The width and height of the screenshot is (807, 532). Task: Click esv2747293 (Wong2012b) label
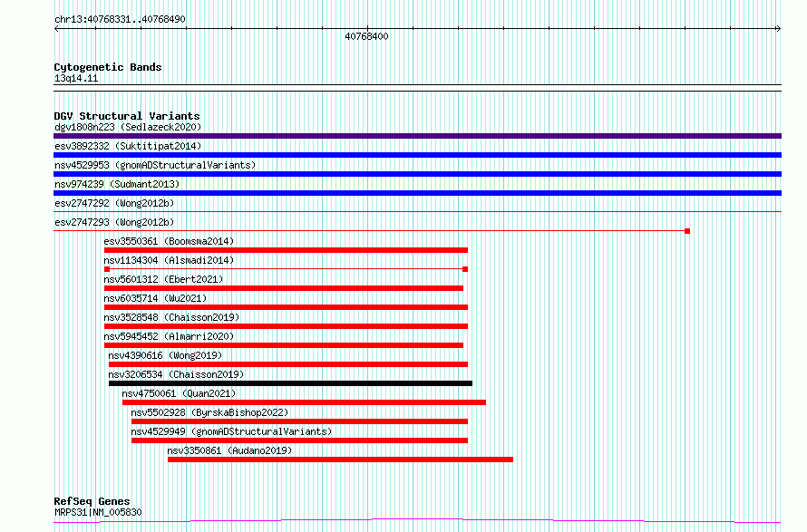pos(114,222)
